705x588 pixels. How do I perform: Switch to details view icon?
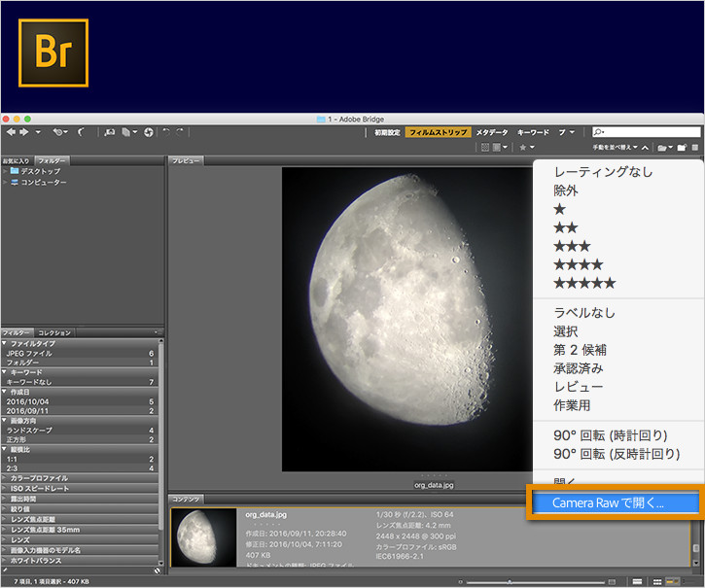(x=672, y=582)
